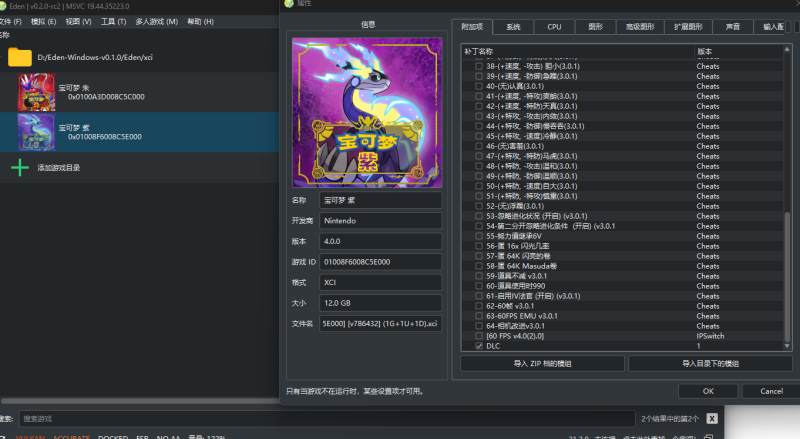Open the 视图 (V) menu
The width and height of the screenshot is (800, 439).
tap(78, 21)
